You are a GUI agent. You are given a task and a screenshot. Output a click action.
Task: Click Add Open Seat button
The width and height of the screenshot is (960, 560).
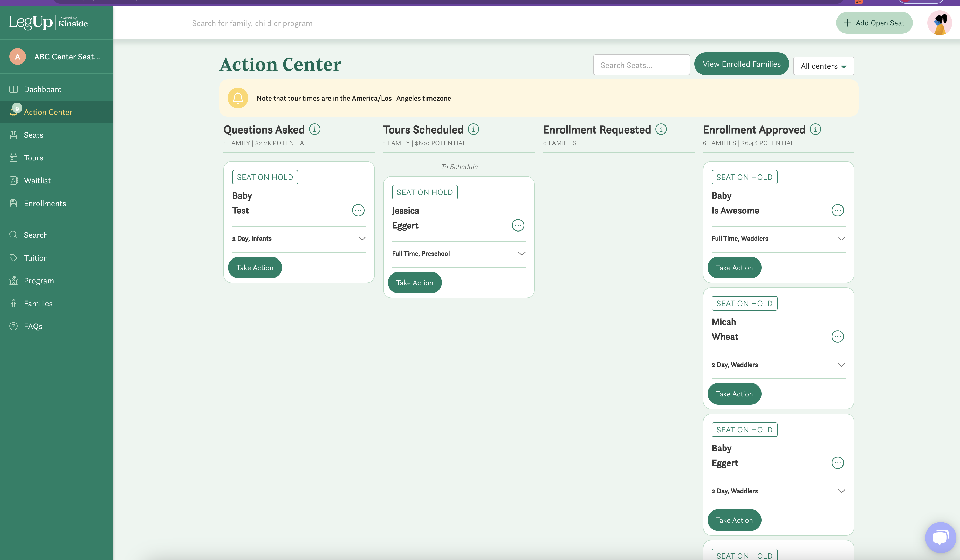point(874,23)
